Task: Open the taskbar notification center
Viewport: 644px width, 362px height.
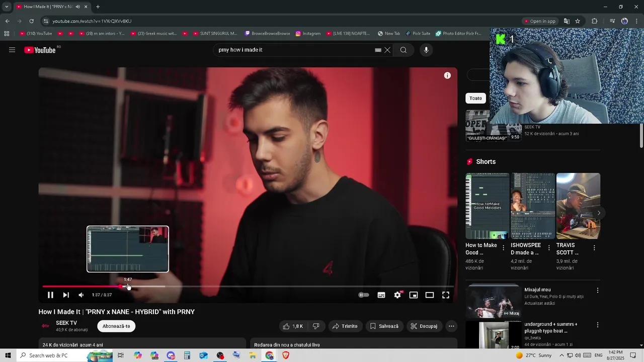Action: point(633,355)
